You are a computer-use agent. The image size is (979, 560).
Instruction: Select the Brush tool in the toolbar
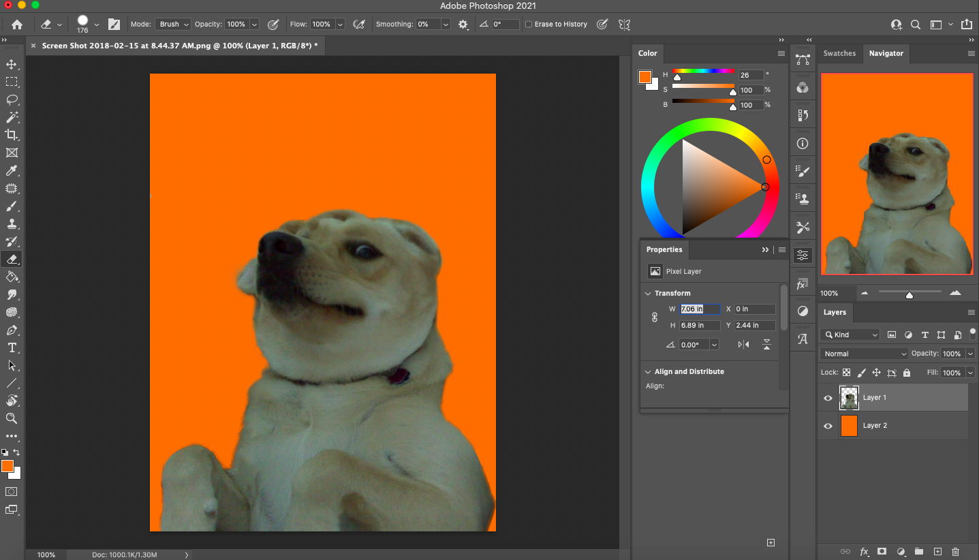pos(12,206)
